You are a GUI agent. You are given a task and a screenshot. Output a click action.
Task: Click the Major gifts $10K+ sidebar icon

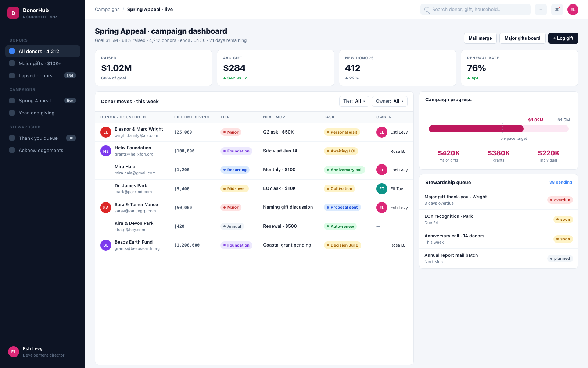12,63
